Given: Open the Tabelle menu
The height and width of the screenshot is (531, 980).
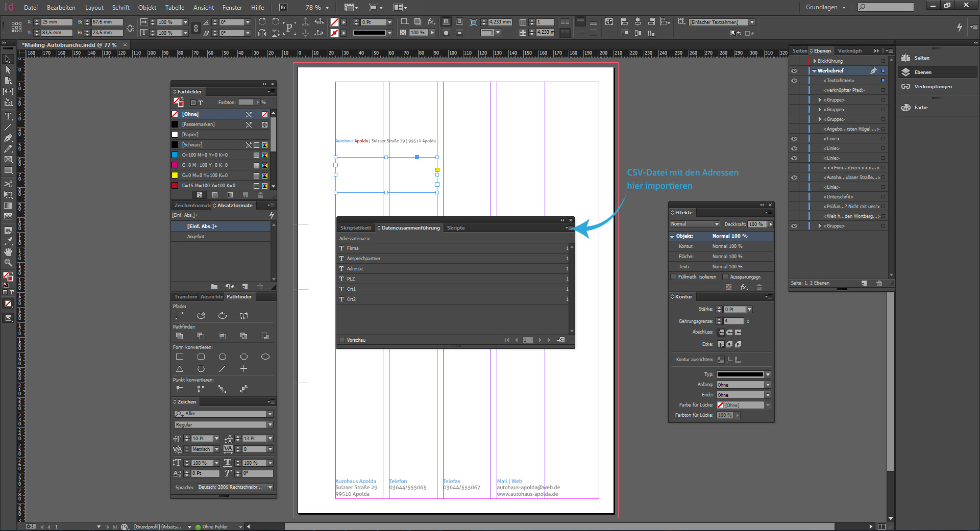Looking at the screenshot, I should [175, 8].
